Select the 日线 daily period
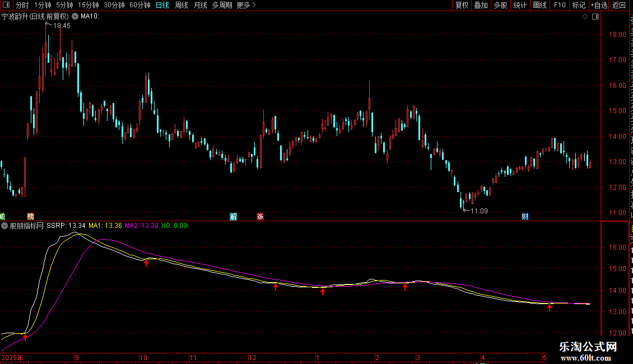Image resolution: width=633 pixels, height=364 pixels. click(162, 5)
